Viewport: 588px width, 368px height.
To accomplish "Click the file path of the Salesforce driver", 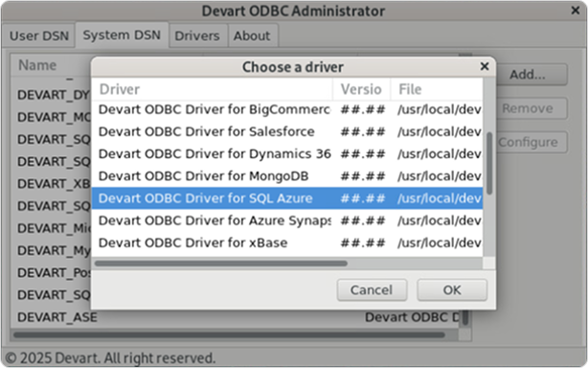I will click(x=440, y=131).
